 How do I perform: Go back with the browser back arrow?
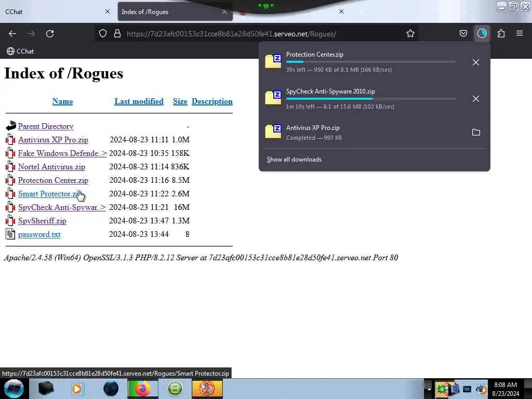point(12,34)
